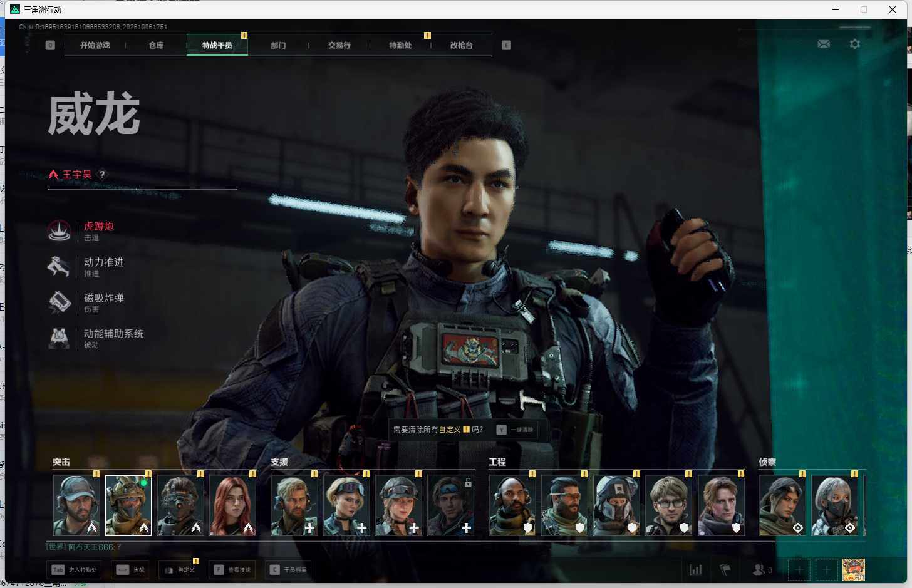This screenshot has width=912, height=588.
Task: Click the Q key previous-tab icon
Action: click(x=50, y=45)
